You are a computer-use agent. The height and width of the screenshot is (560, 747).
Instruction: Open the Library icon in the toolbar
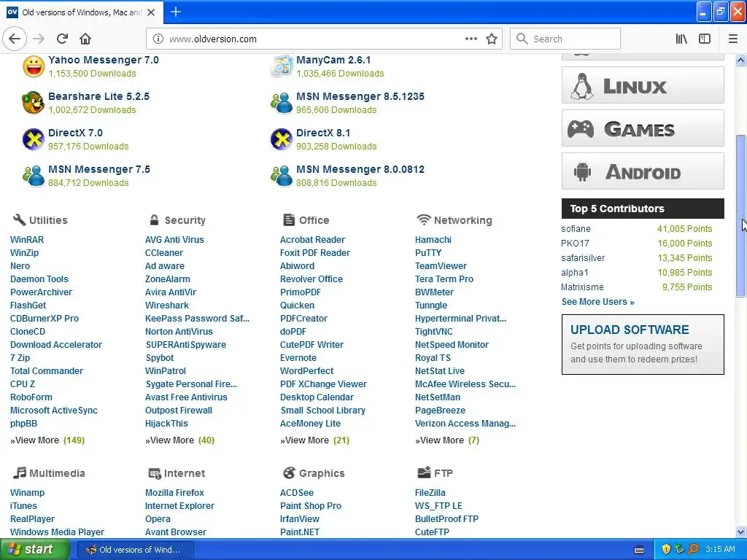coord(681,39)
